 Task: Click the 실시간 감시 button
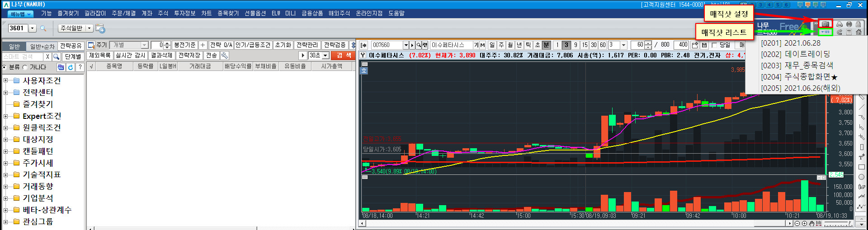(x=130, y=56)
